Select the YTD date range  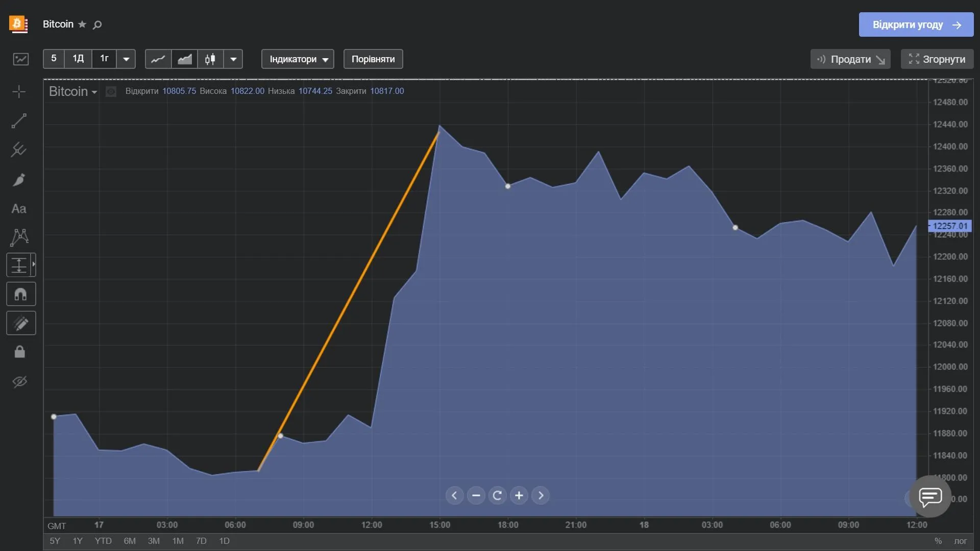coord(103,541)
